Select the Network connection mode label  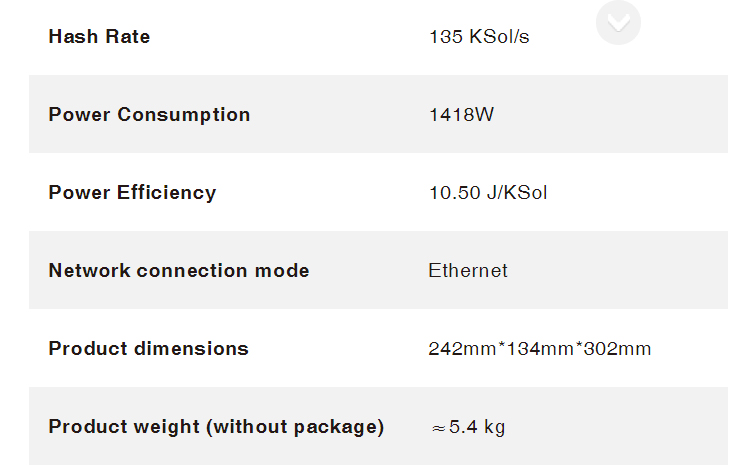179,271
